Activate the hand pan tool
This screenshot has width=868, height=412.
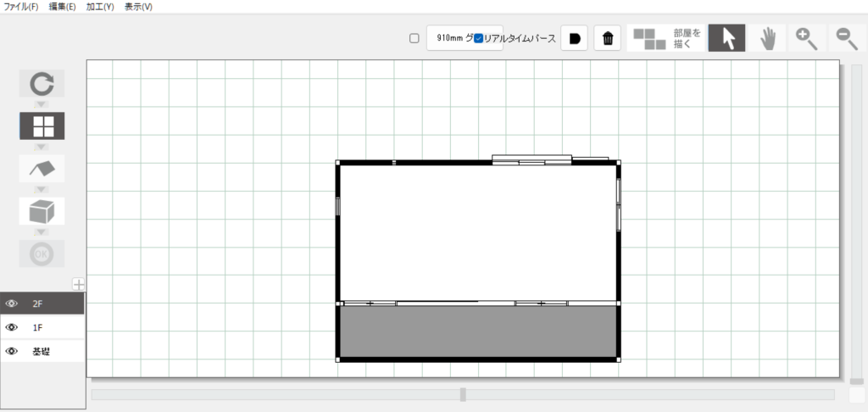(x=768, y=38)
